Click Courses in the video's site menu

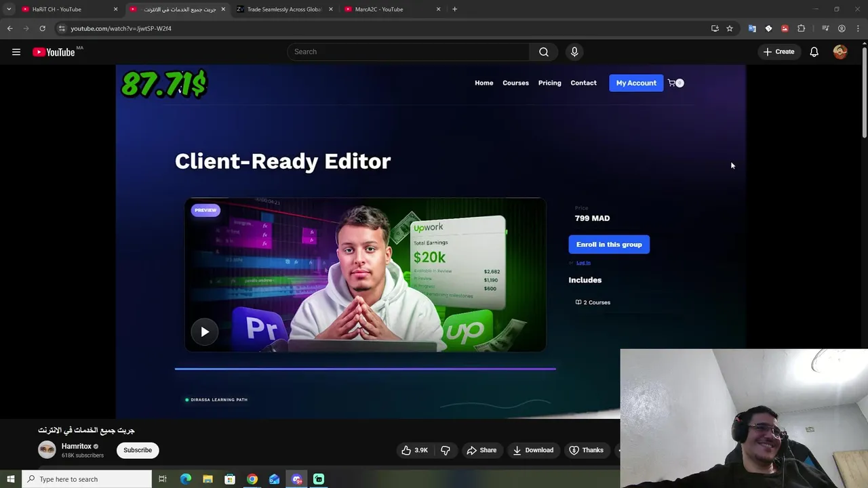pyautogui.click(x=515, y=83)
